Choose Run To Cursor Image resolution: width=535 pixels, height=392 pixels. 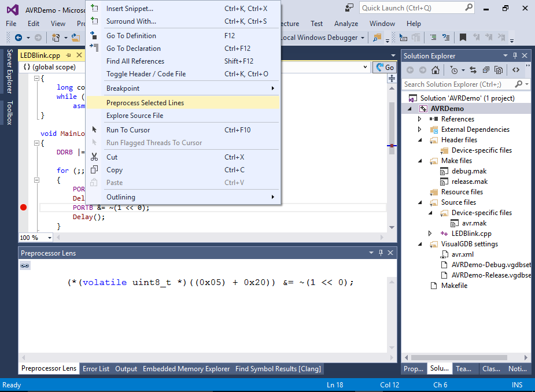coord(183,130)
